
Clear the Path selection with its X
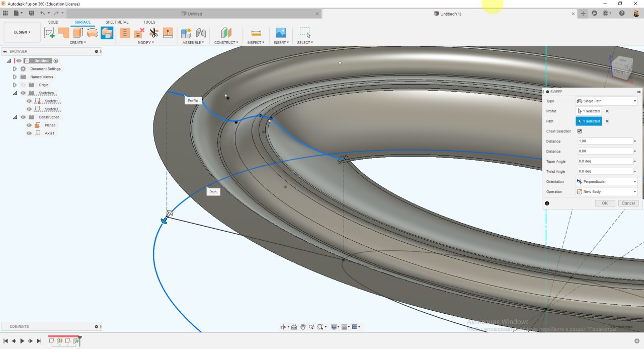click(x=607, y=121)
